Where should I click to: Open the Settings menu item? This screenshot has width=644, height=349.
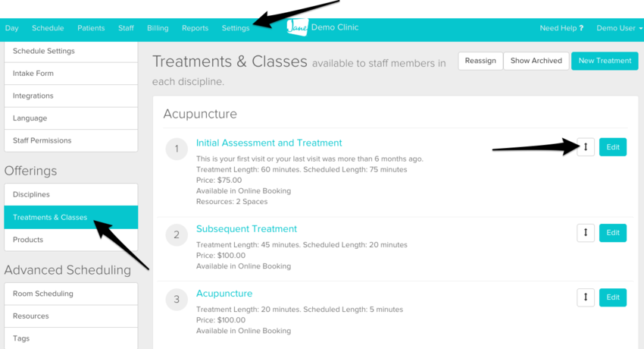[235, 28]
